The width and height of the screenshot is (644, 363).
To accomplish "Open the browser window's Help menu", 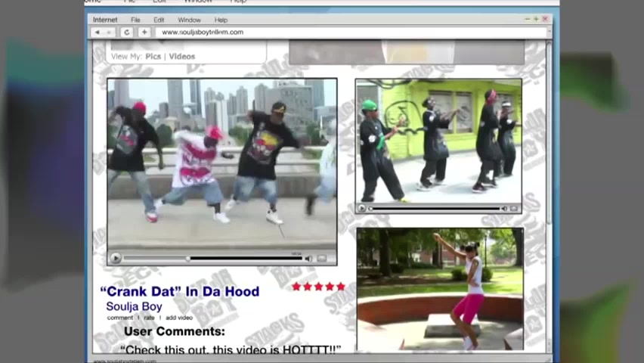I will (x=221, y=20).
